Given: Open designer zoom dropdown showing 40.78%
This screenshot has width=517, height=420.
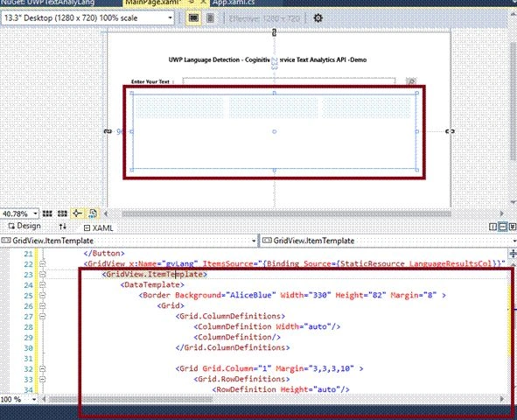Looking at the screenshot, I should (x=20, y=213).
